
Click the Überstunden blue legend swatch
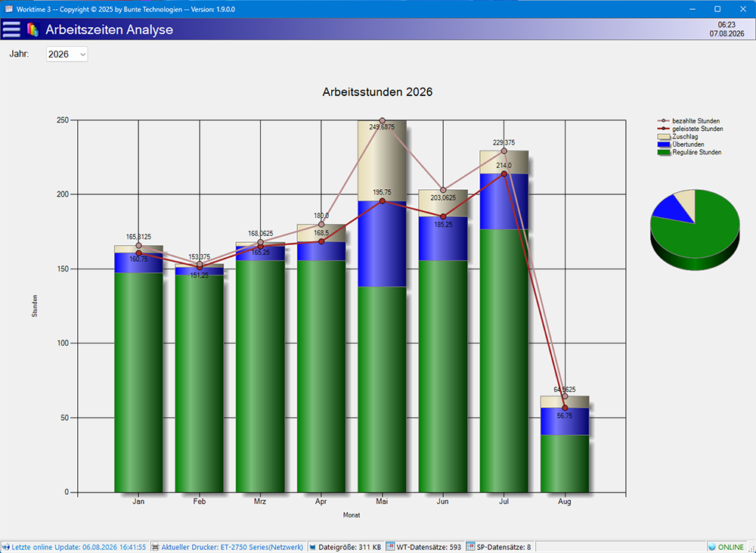click(664, 144)
